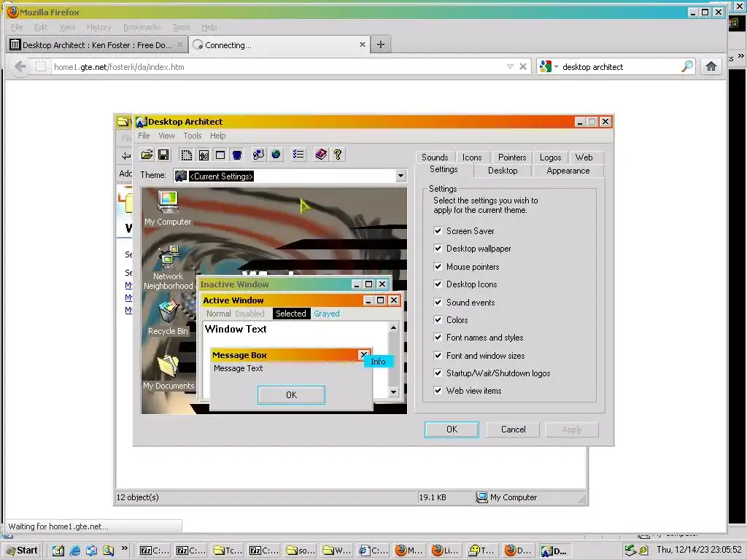
Task: Toggle Font and window sizes checkbox
Action: 438,356
